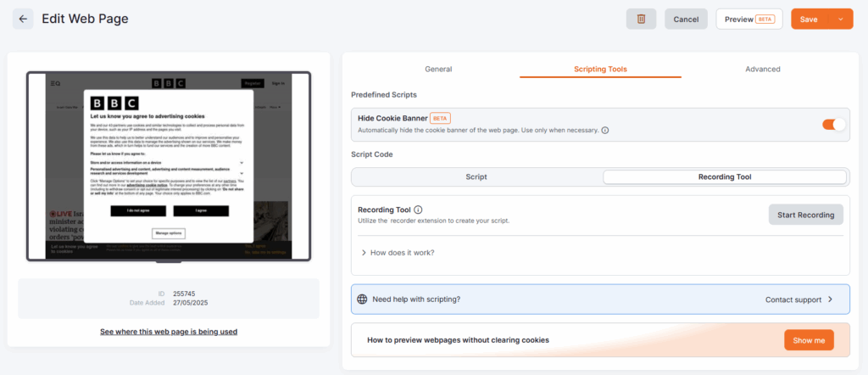Click the Edit Web Page title

point(86,19)
